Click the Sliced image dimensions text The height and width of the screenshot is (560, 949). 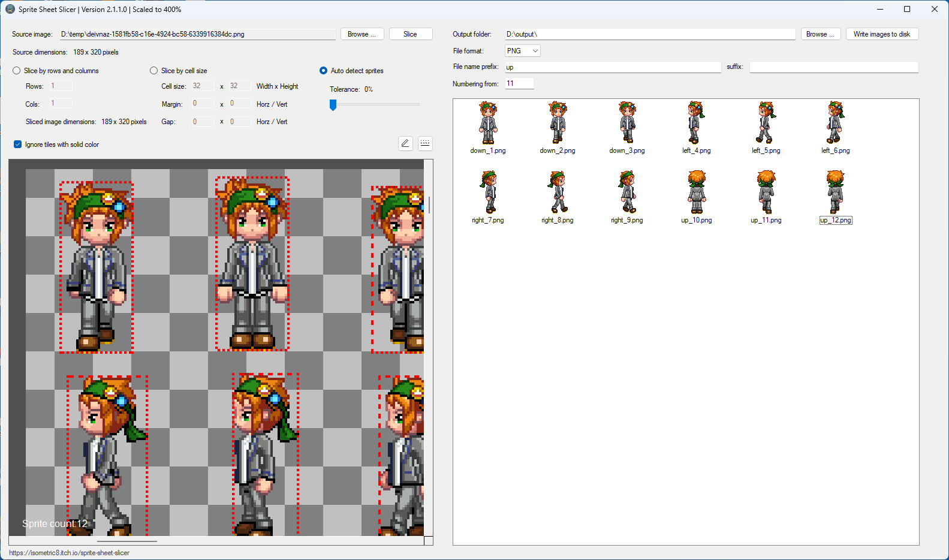[86, 122]
